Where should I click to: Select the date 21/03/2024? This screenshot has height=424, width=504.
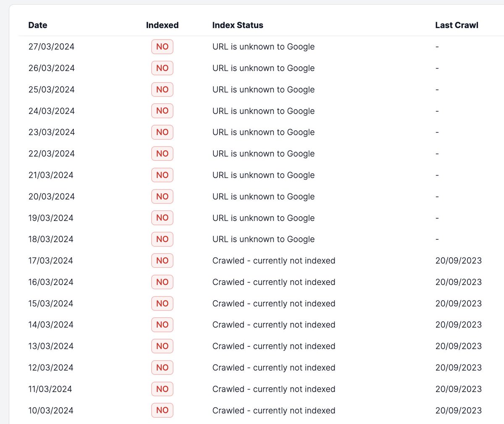[51, 175]
